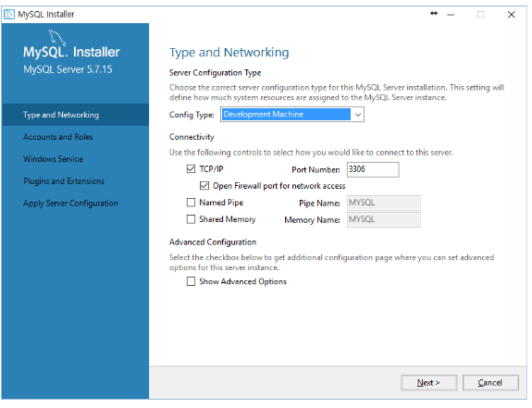This screenshot has width=532, height=408.
Task: Go to Type and Networking step
Action: point(75,115)
